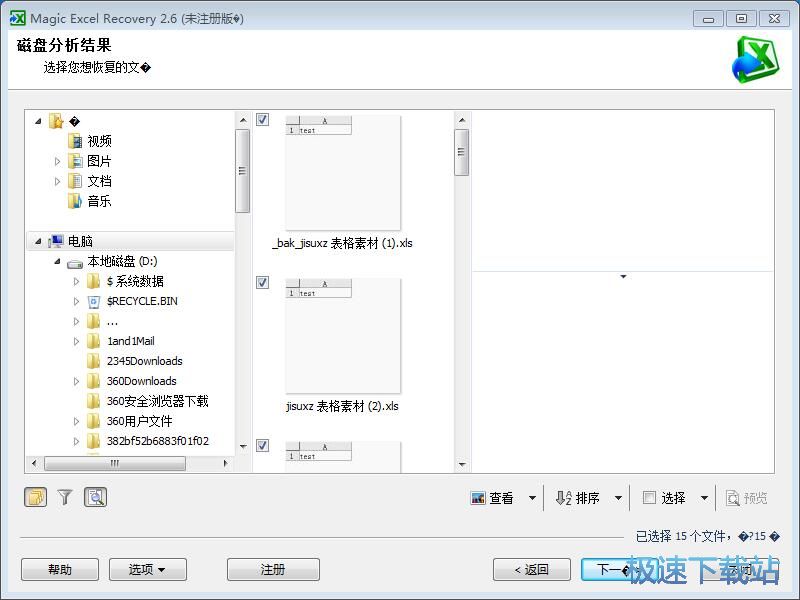This screenshot has height=600, width=800.
Task: Click the 帮助 help button
Action: pos(60,569)
